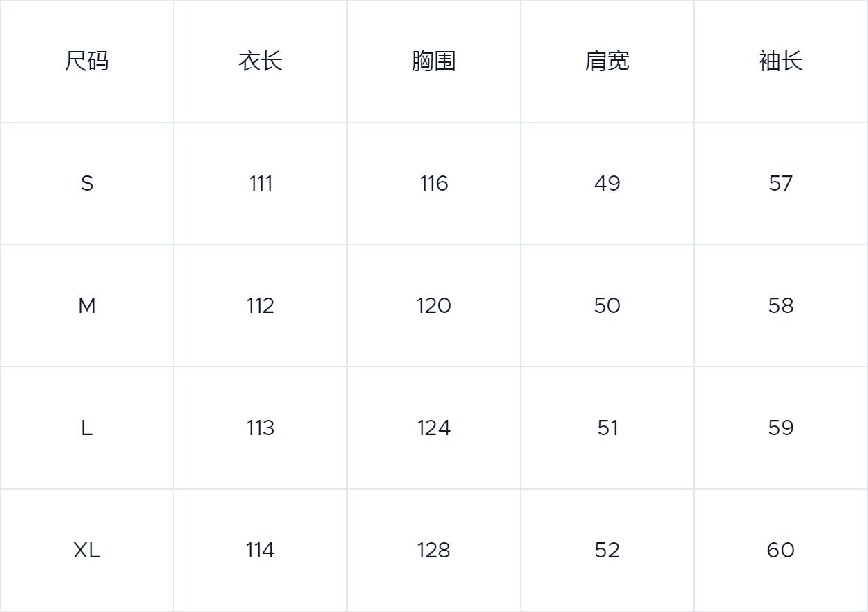
Task: Click the 尺码 column header
Action: 87,61
